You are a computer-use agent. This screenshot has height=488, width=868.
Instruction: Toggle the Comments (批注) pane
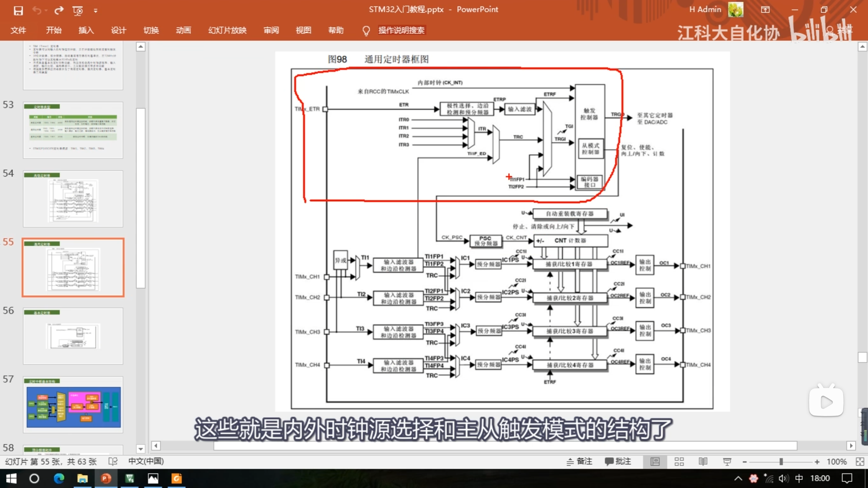click(x=618, y=461)
